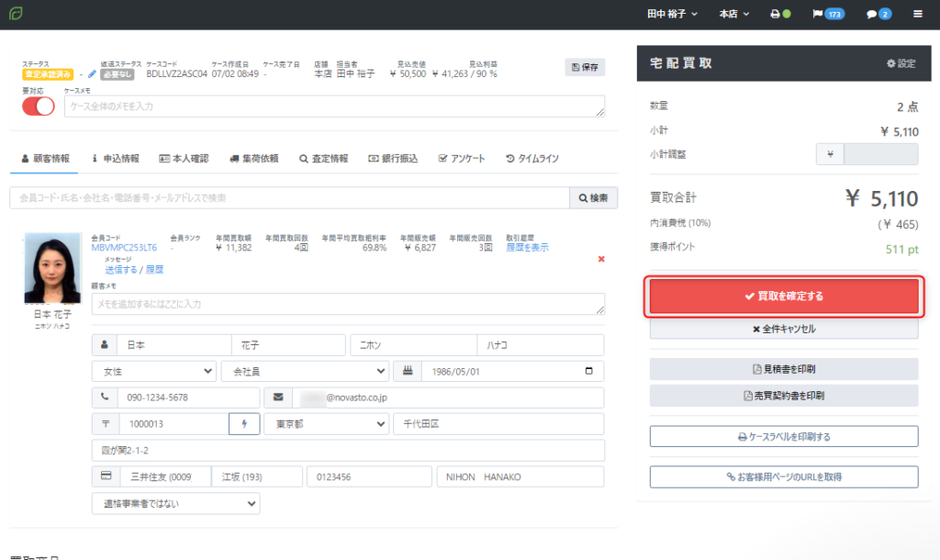Viewport: 940px width, 560px height.
Task: Click the phone number field 090-1234-5678
Action: click(x=189, y=398)
